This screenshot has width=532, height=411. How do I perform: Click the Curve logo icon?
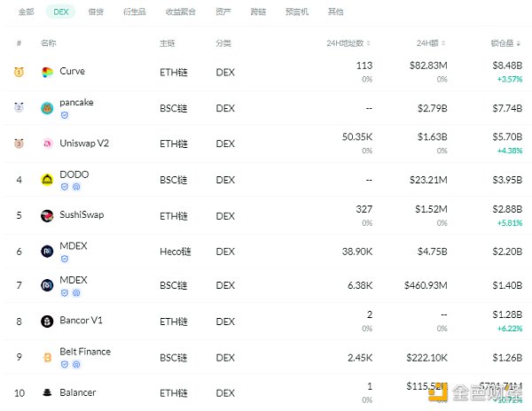click(x=47, y=72)
